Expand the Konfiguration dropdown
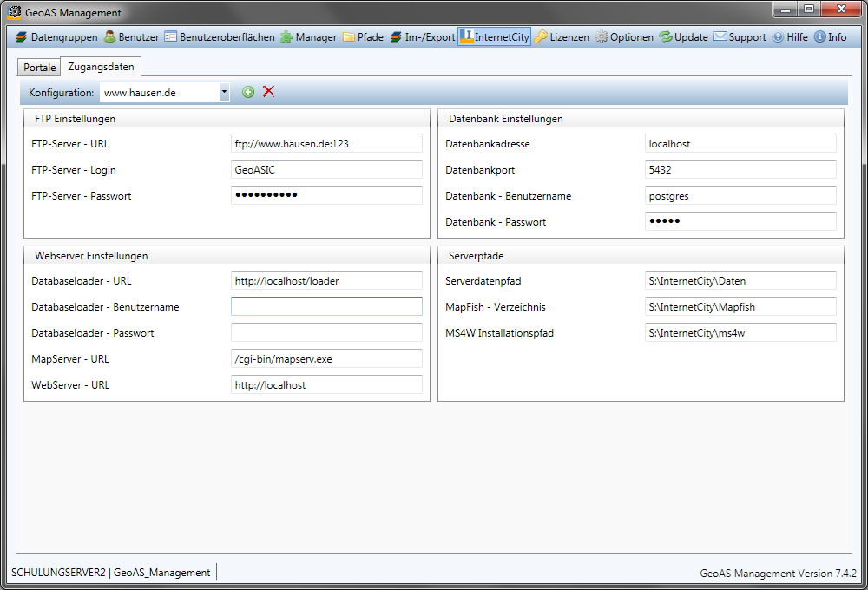This screenshot has width=868, height=590. [x=224, y=92]
